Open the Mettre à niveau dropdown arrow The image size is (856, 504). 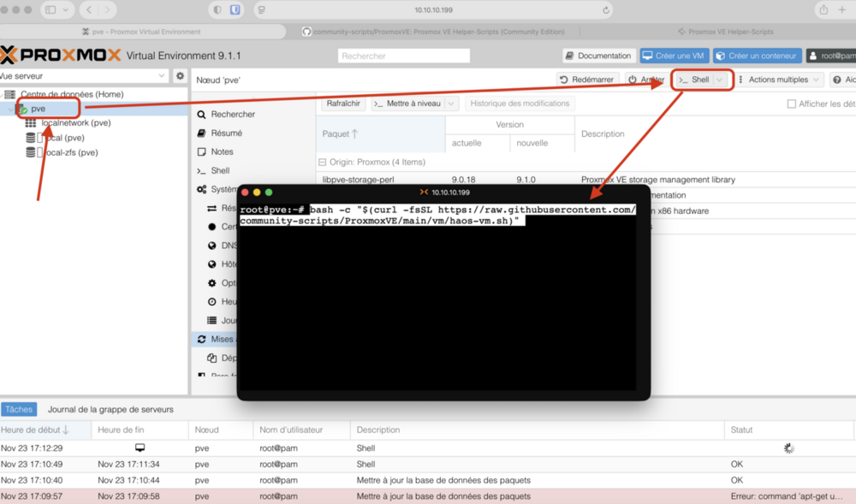[x=451, y=103]
